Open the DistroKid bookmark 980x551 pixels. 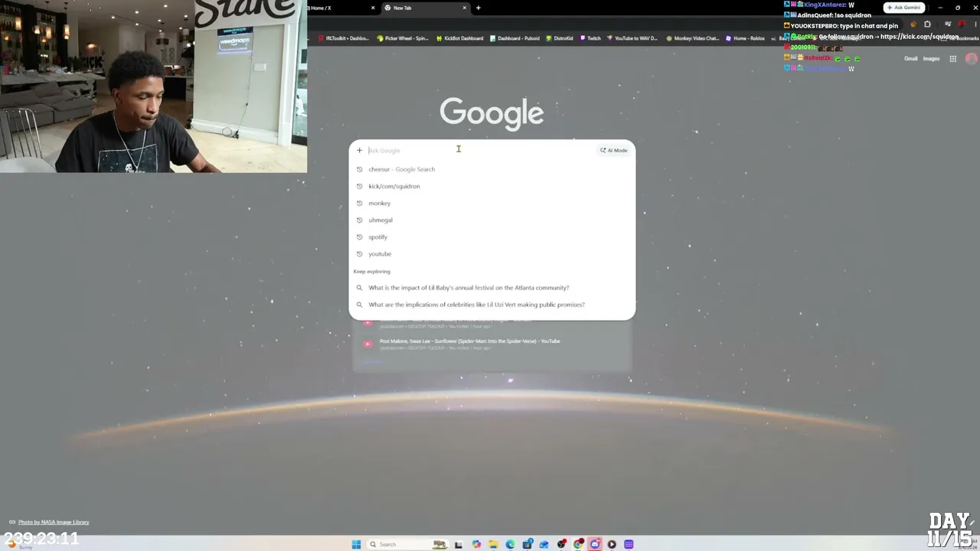[x=559, y=38]
